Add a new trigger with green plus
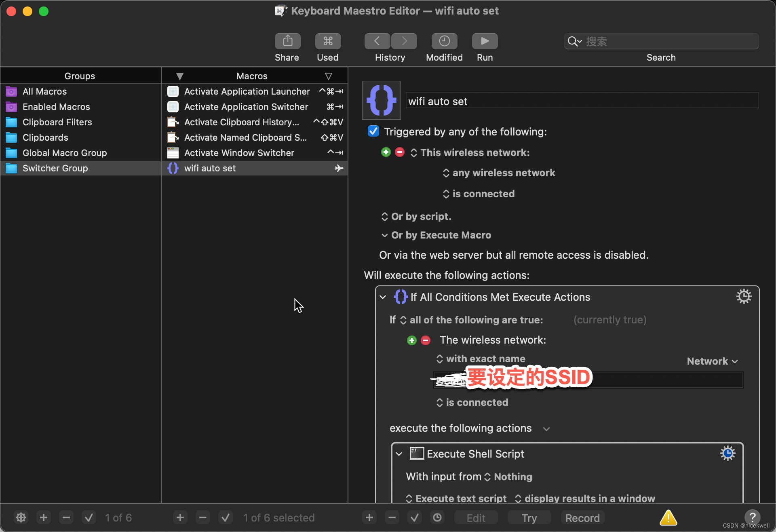Image resolution: width=776 pixels, height=532 pixels. (x=386, y=152)
